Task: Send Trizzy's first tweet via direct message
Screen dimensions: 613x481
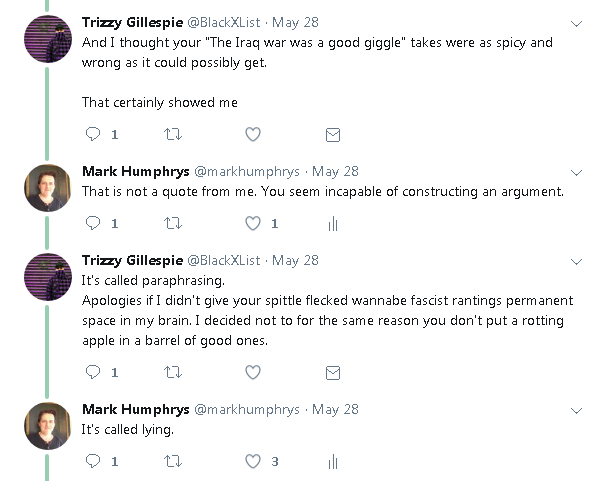Action: (333, 134)
